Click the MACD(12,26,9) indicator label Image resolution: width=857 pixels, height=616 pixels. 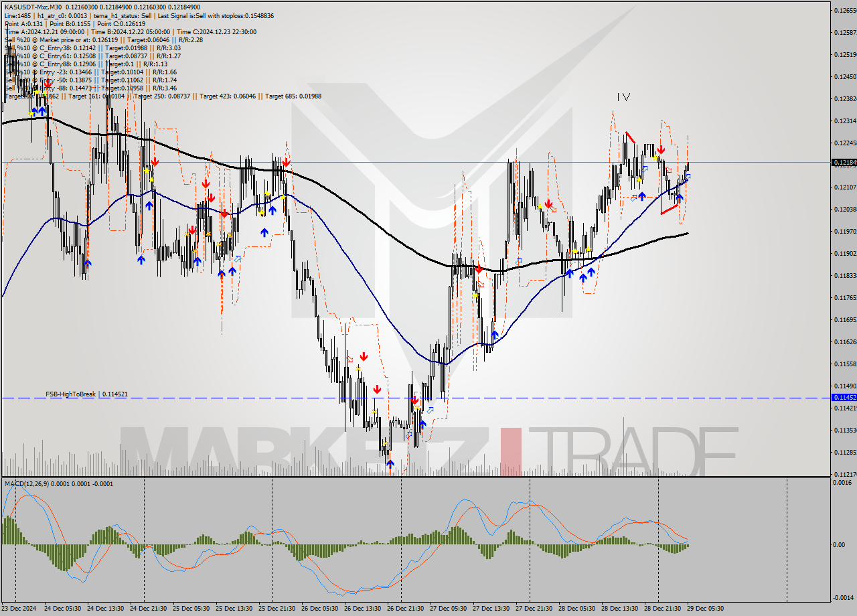[58, 483]
